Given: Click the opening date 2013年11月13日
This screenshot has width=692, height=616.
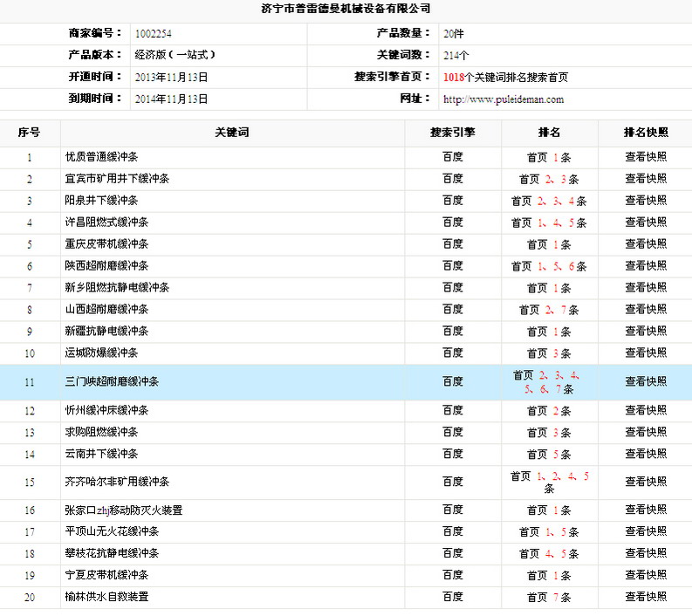Looking at the screenshot, I should click(171, 78).
